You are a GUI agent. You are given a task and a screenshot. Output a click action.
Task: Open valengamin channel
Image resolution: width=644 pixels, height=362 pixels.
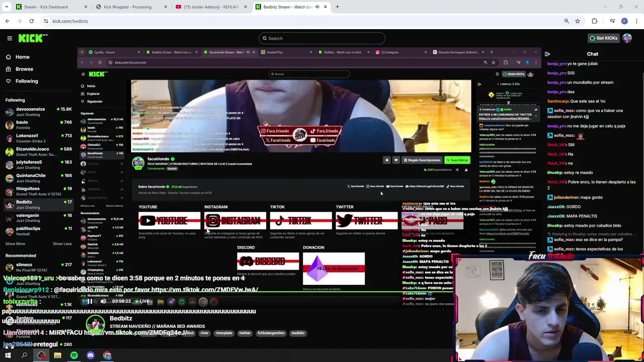(39, 218)
